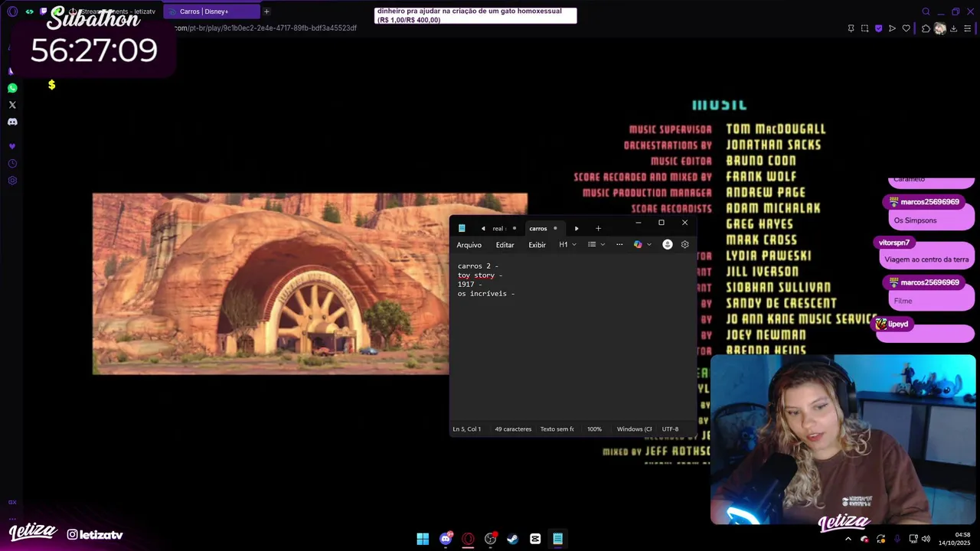Toggle the purple ad-blocker shield icon
This screenshot has height=551, width=980.
tap(878, 28)
